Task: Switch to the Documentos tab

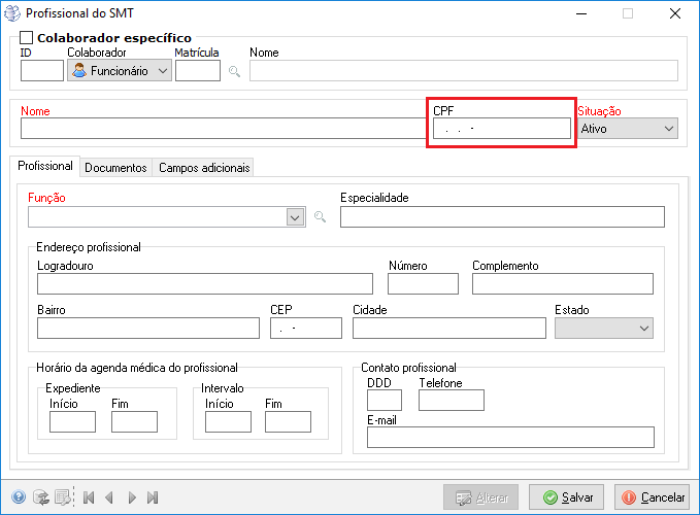Action: (x=116, y=168)
